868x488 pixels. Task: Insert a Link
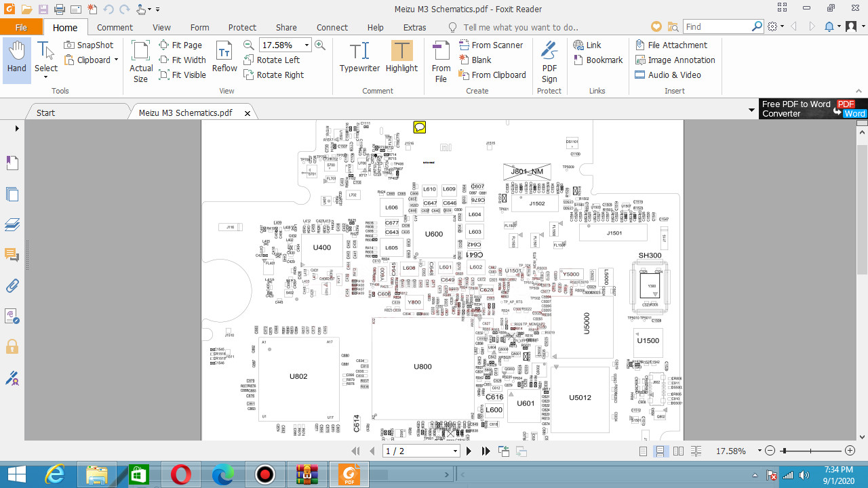click(587, 45)
